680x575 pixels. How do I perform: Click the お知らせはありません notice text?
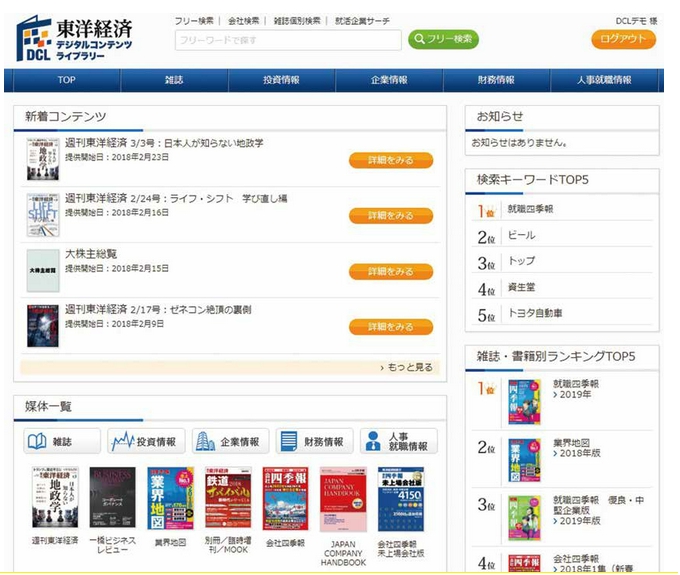[x=520, y=143]
